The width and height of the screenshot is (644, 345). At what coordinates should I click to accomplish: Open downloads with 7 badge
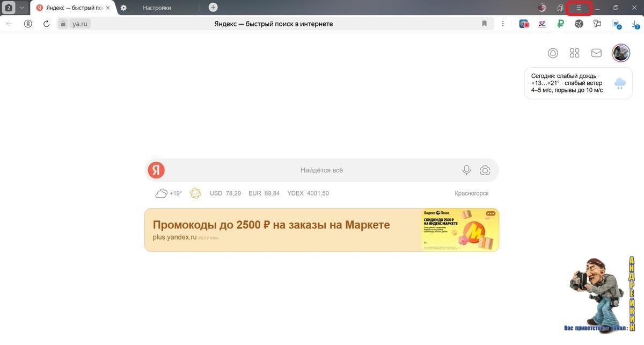tap(635, 24)
